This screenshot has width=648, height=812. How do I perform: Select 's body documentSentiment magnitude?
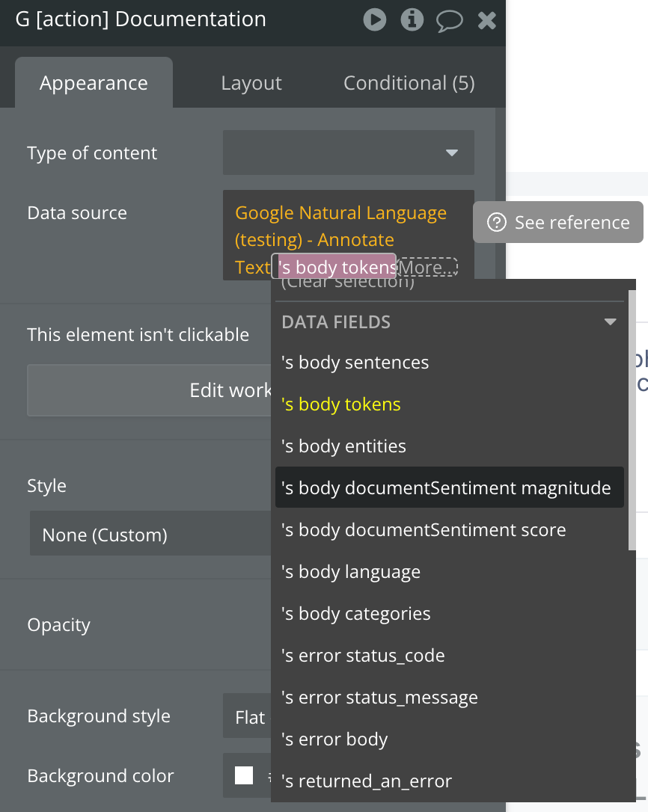[450, 487]
